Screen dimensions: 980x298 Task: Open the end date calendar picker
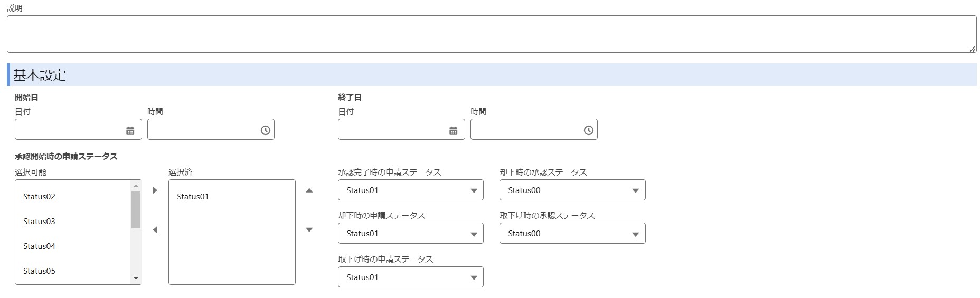pyautogui.click(x=453, y=130)
